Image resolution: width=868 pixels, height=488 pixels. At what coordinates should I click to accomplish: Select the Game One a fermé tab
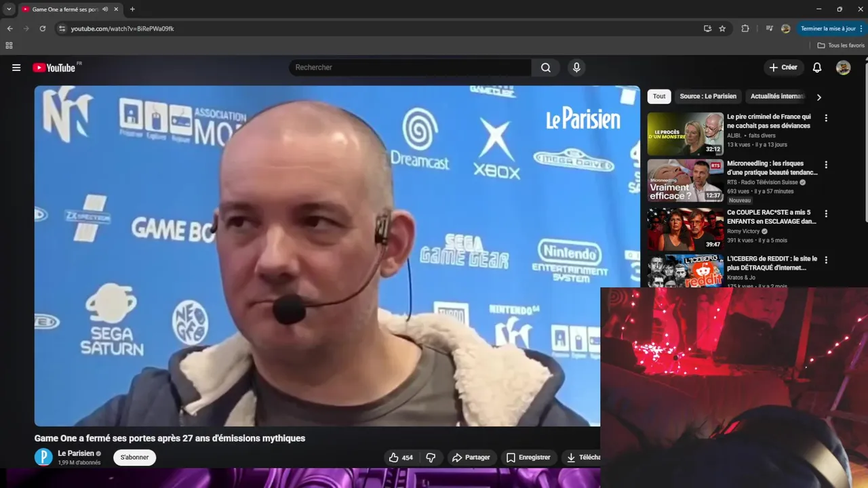point(69,9)
